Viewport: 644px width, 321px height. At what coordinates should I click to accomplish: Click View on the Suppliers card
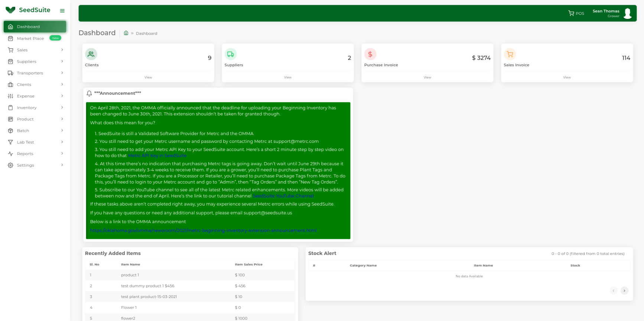288,78
